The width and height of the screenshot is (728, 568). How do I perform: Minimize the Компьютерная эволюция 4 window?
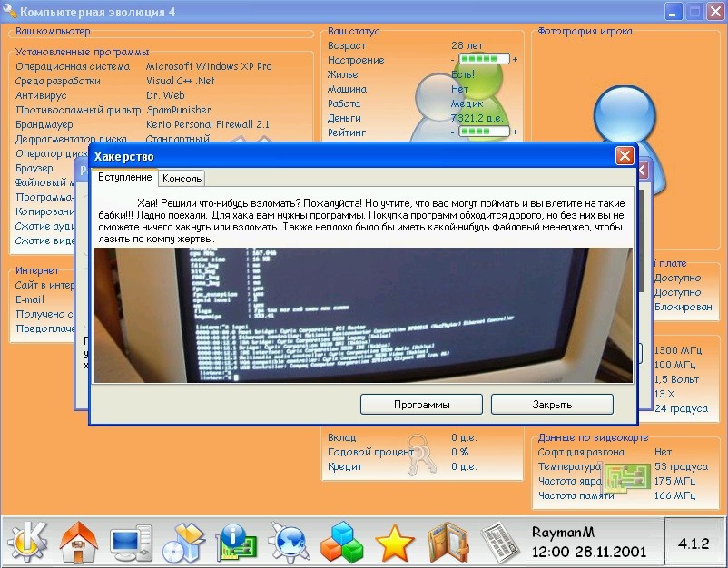[674, 12]
